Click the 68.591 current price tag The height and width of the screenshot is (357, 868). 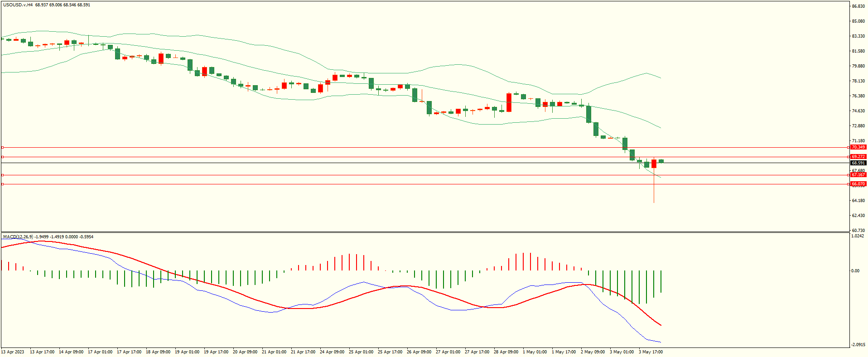pyautogui.click(x=858, y=163)
